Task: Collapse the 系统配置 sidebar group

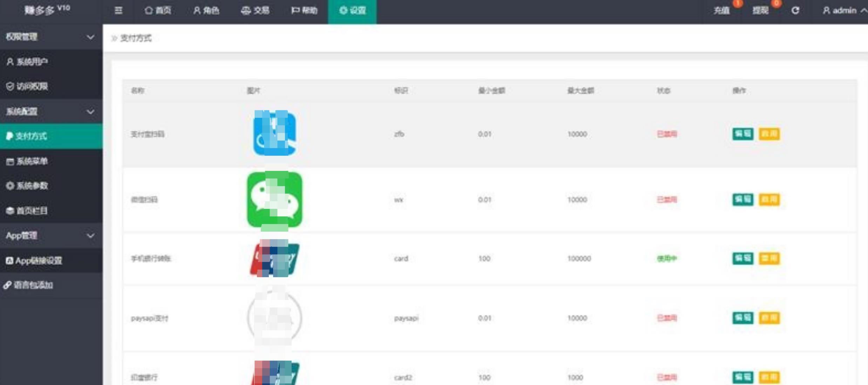Action: (51, 111)
